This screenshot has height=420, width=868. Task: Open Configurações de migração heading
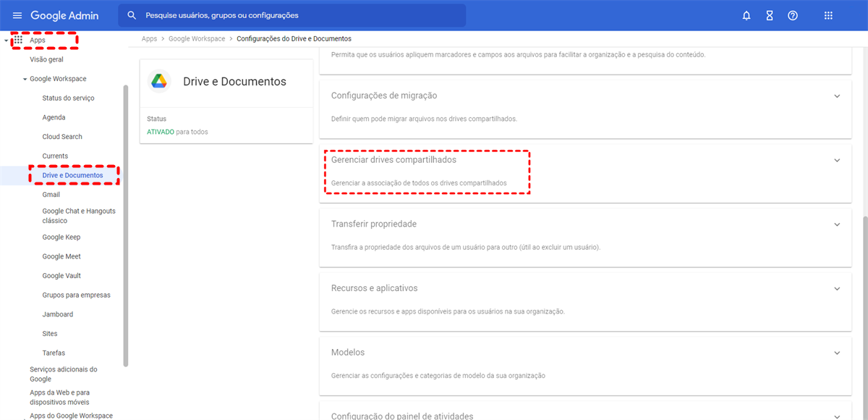pos(383,96)
